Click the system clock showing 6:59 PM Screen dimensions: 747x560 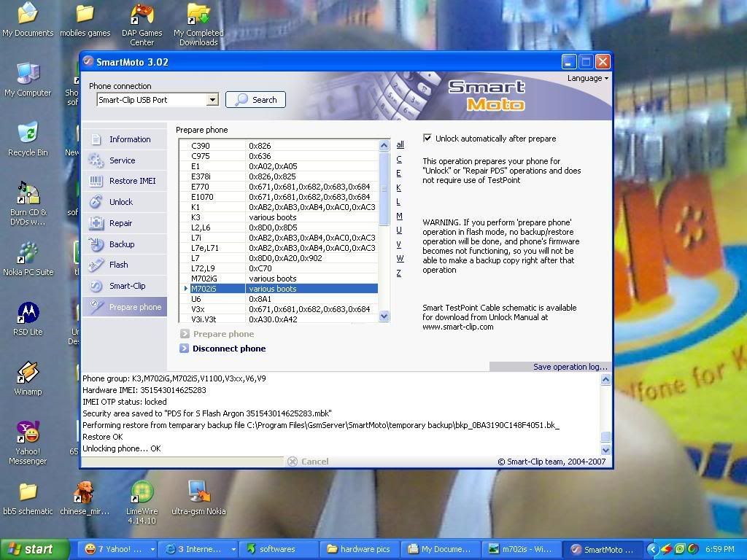(719, 549)
